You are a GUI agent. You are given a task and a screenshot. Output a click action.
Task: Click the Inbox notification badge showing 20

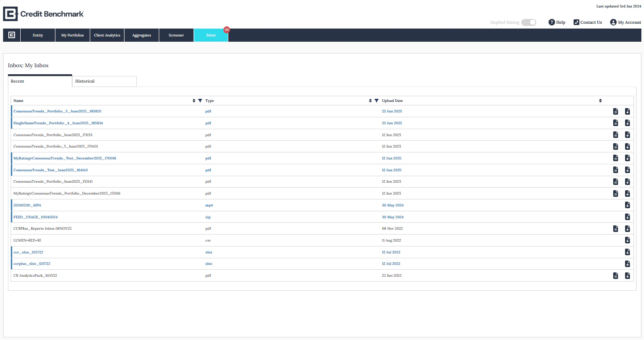[227, 29]
